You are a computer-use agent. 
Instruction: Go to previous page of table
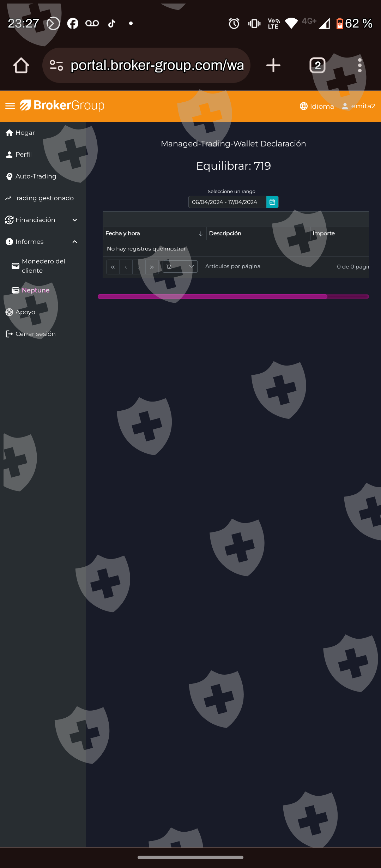[x=126, y=267]
